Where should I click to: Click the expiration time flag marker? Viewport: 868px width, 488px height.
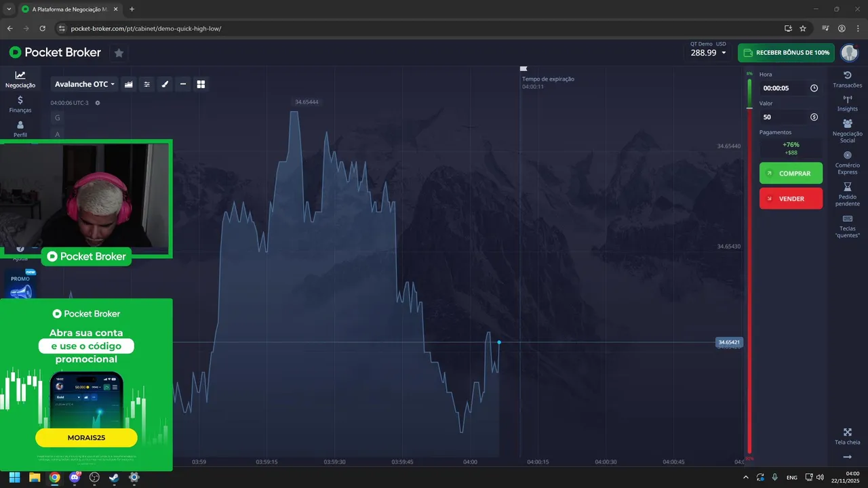(523, 68)
